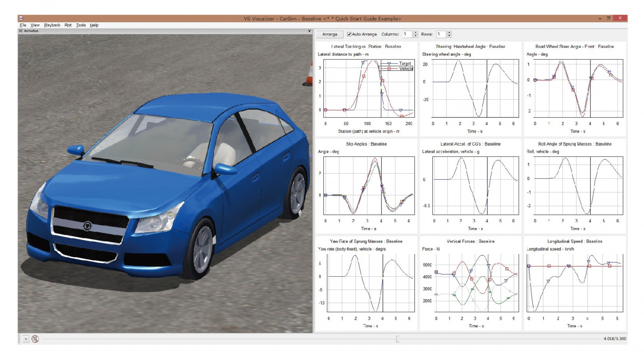Screen dimensions: 644x358
Task: Select the Longitudinal Speed plot
Action: pos(574,283)
